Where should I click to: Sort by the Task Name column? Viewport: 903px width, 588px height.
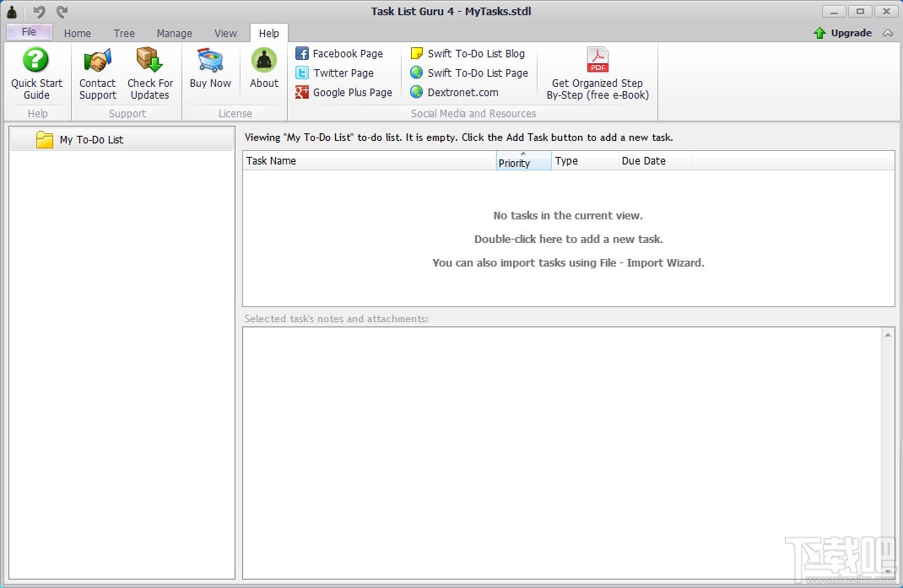(369, 160)
